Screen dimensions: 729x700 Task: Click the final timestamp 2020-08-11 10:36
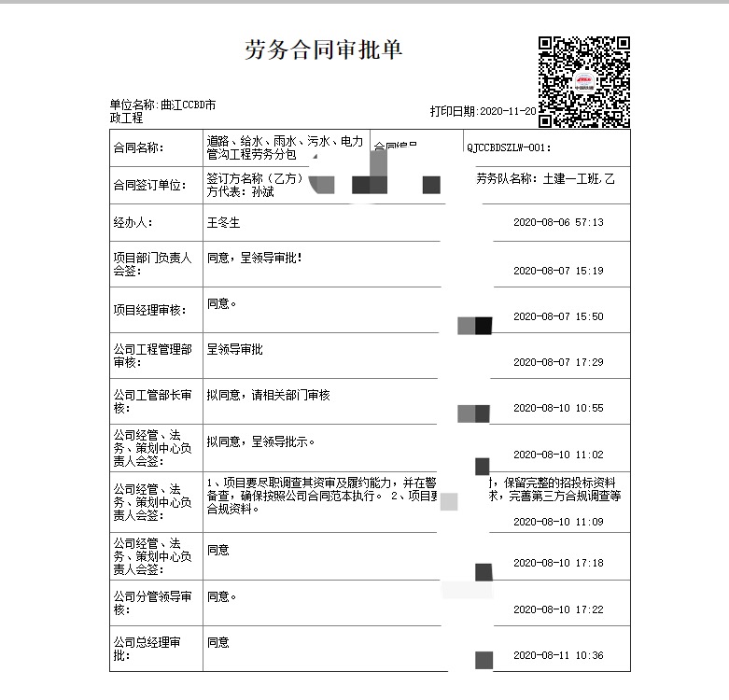click(x=558, y=656)
